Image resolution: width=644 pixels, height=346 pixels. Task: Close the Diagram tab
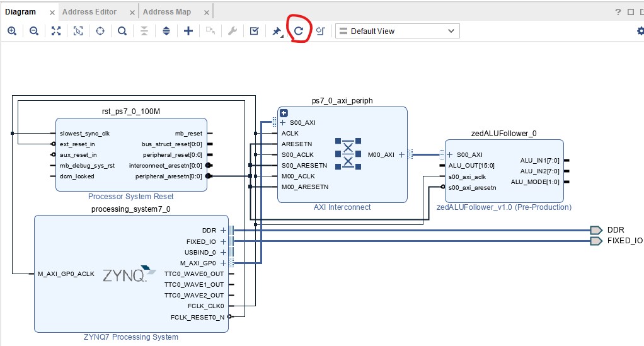[51, 12]
